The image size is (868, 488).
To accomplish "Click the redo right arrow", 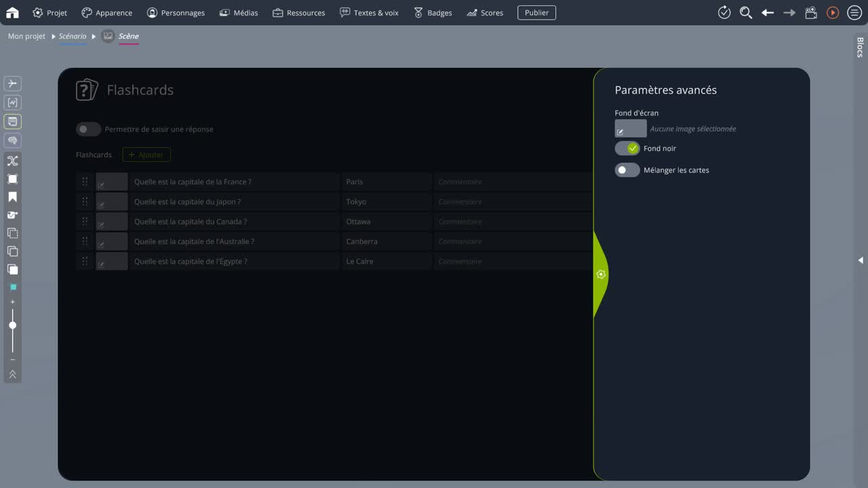I will click(x=789, y=12).
